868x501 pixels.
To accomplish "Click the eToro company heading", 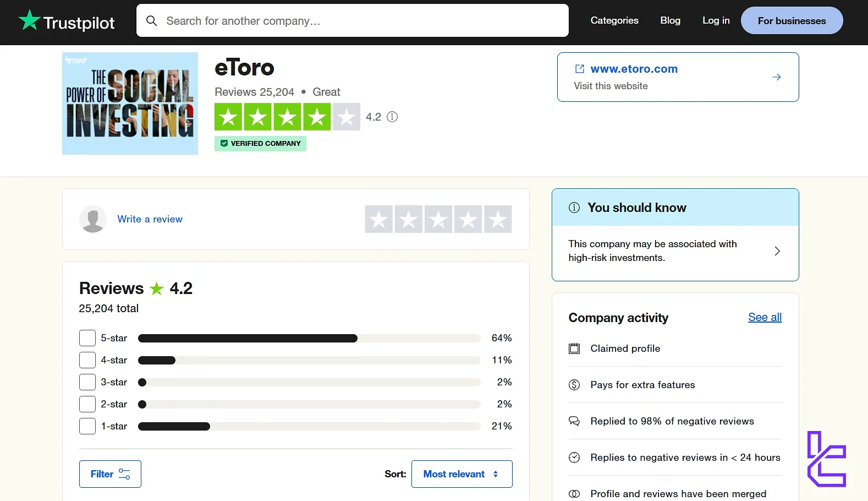I will (x=244, y=68).
